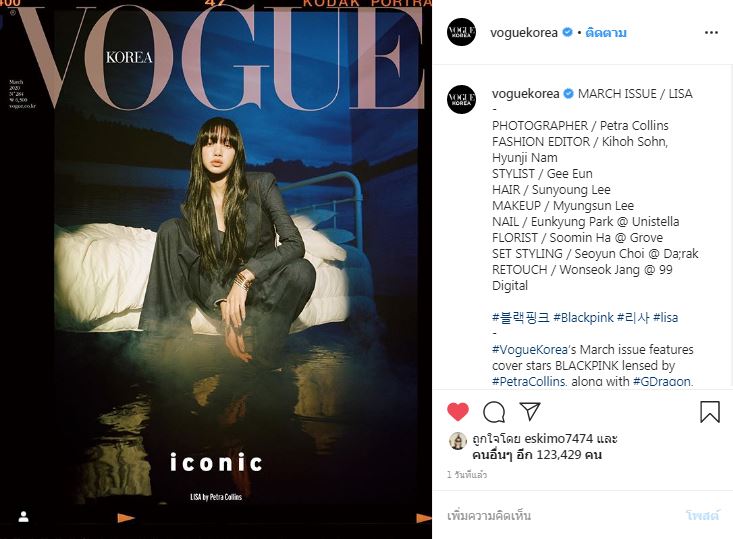
Task: Open the Vogue cover image of Lisa
Action: 216,269
